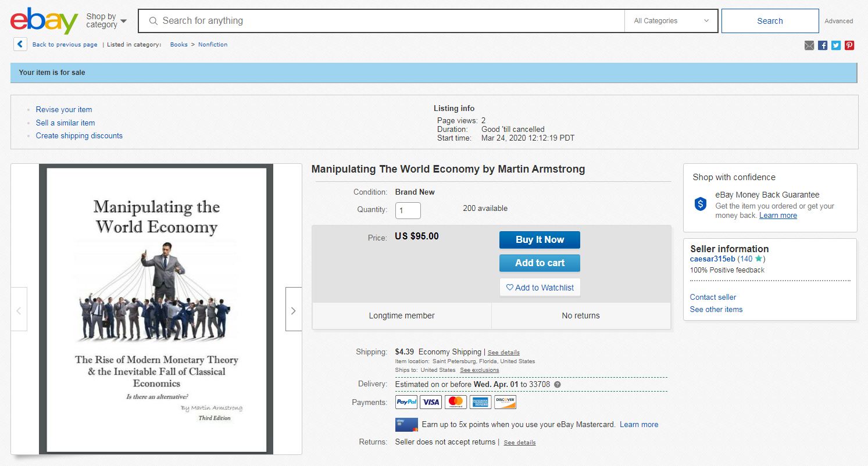
Task: Add item to Watchlist
Action: pyautogui.click(x=540, y=288)
